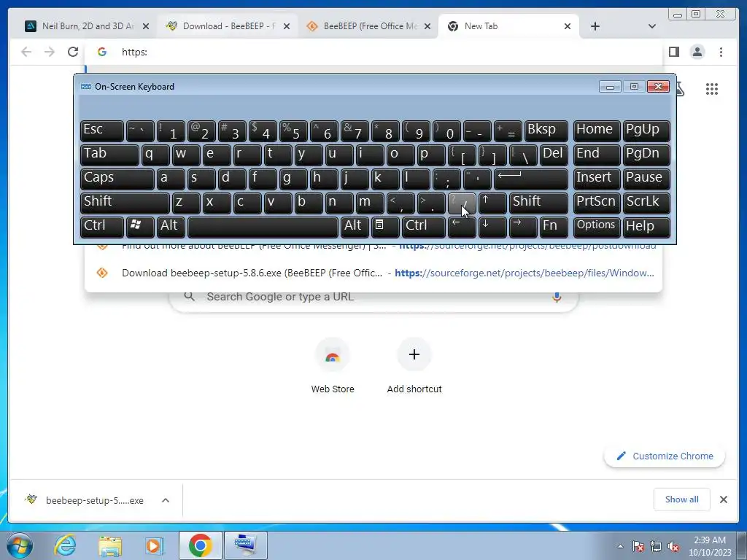The height and width of the screenshot is (560, 747).
Task: Switch to BeeBEEP Free Office tab
Action: point(368,26)
